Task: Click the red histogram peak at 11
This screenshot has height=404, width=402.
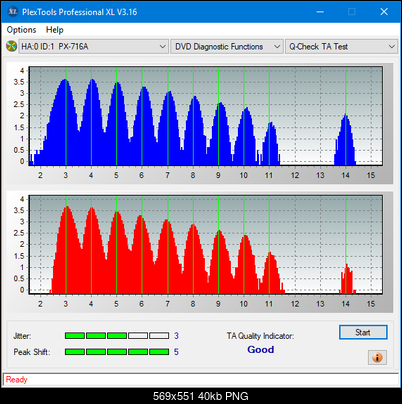Action: tap(271, 273)
